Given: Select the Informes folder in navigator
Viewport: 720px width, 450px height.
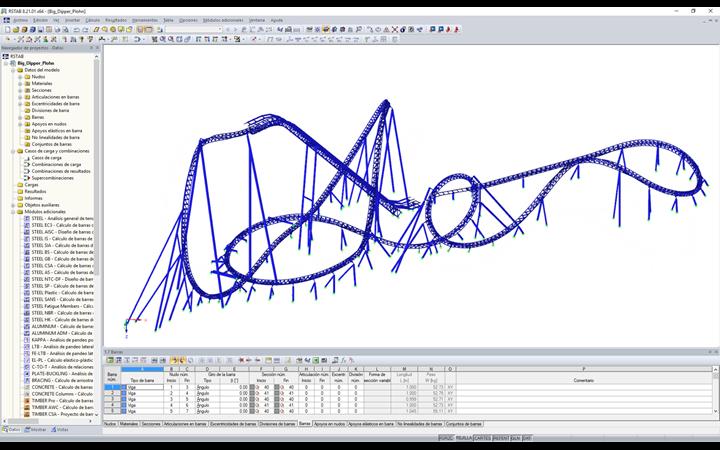Looking at the screenshot, I should [x=33, y=198].
